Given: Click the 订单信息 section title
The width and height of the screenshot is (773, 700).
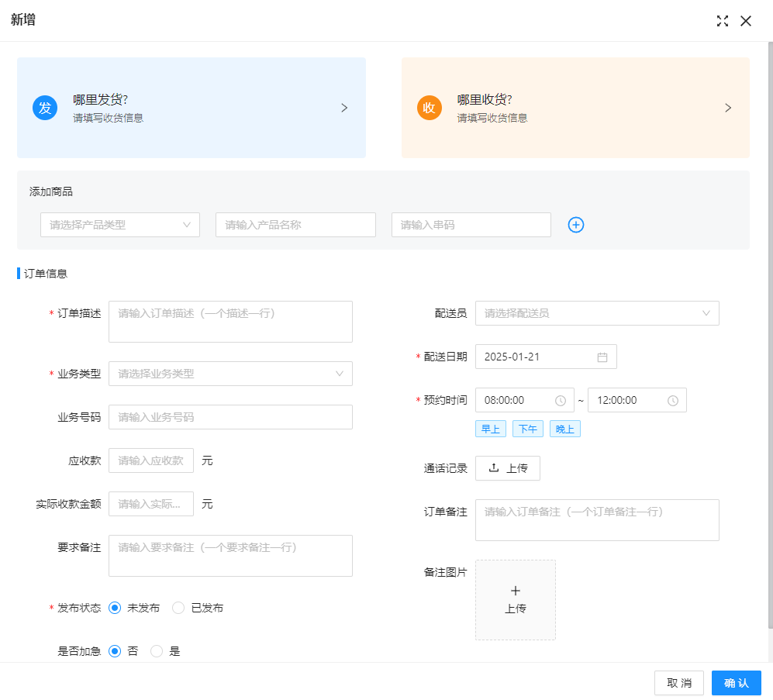Looking at the screenshot, I should point(45,274).
